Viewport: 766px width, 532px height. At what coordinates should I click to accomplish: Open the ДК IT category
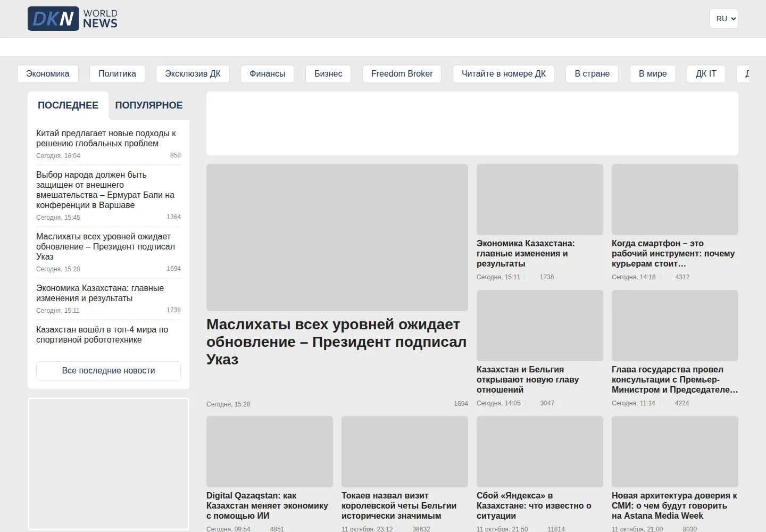706,74
